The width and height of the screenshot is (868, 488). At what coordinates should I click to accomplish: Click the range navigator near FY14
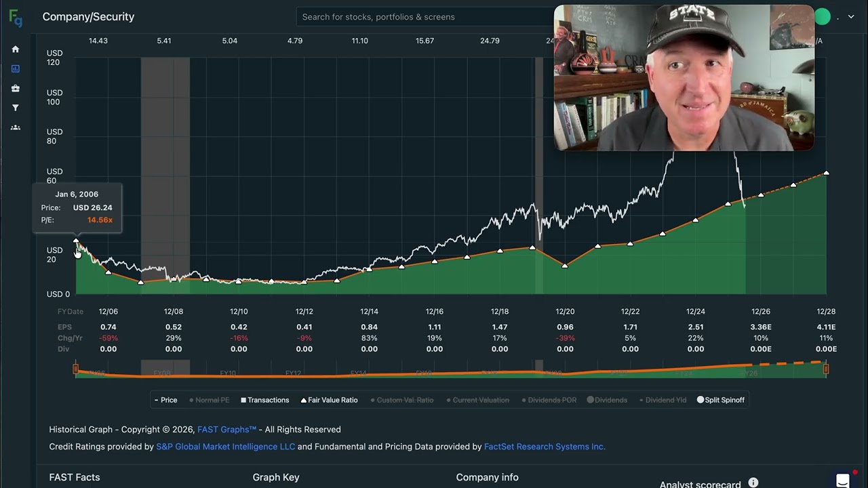tap(359, 373)
